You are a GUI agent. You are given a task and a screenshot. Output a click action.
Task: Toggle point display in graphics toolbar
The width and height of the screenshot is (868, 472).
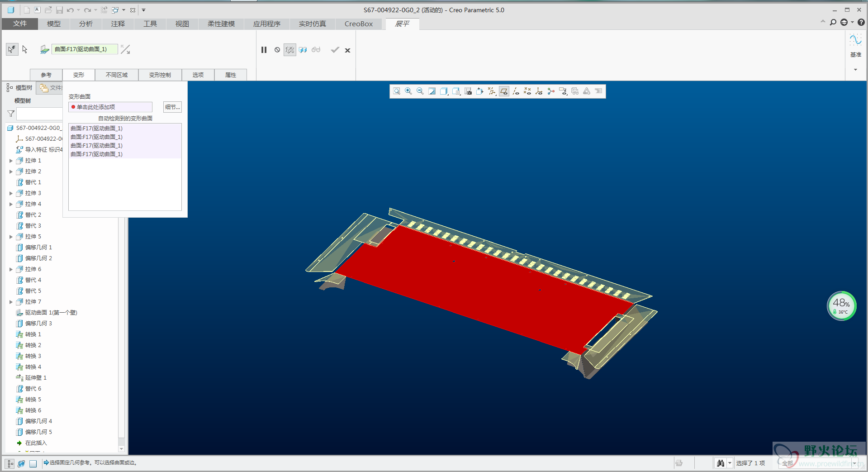(x=527, y=91)
